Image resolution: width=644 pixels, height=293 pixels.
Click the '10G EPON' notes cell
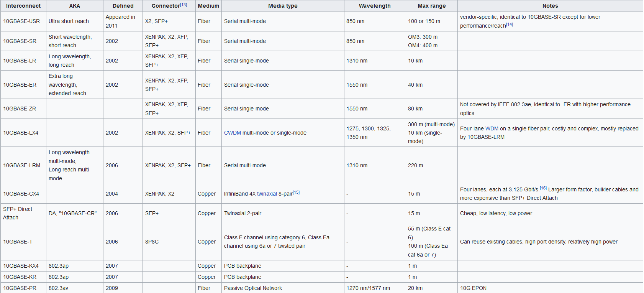(550, 288)
